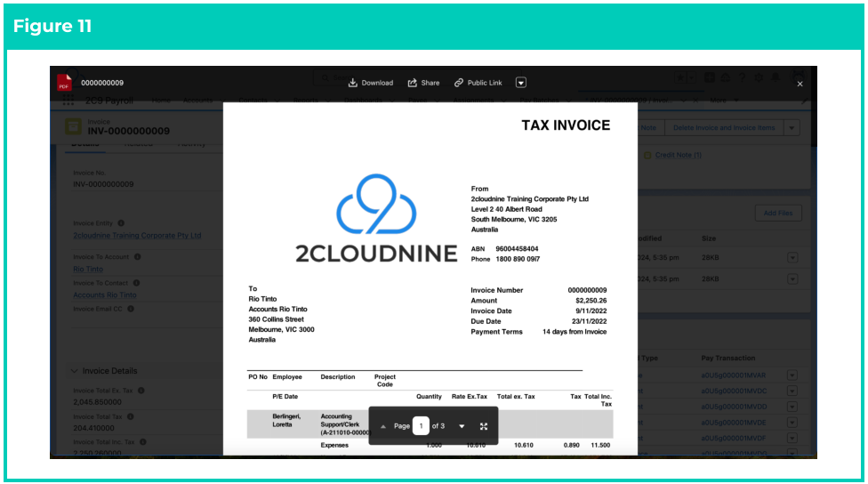
Task: Close the PDF preview overlay
Action: 800,85
